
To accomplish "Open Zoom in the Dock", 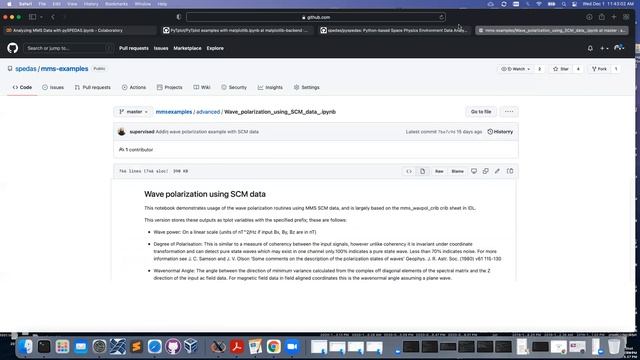I will (292, 347).
